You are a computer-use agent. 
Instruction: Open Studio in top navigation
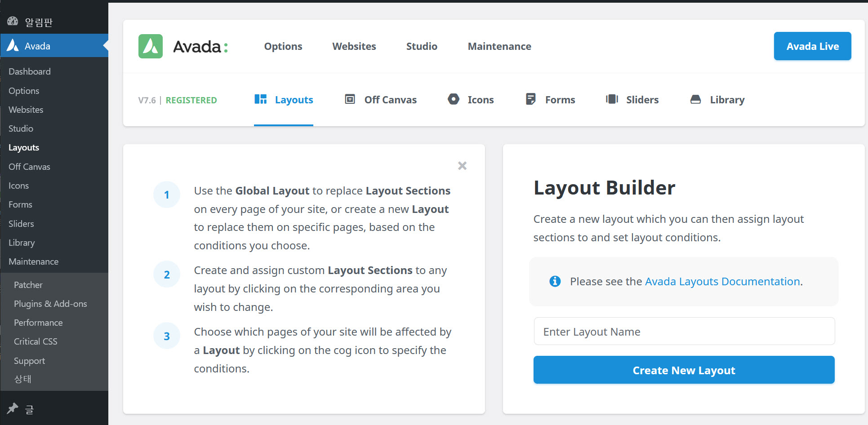click(422, 46)
